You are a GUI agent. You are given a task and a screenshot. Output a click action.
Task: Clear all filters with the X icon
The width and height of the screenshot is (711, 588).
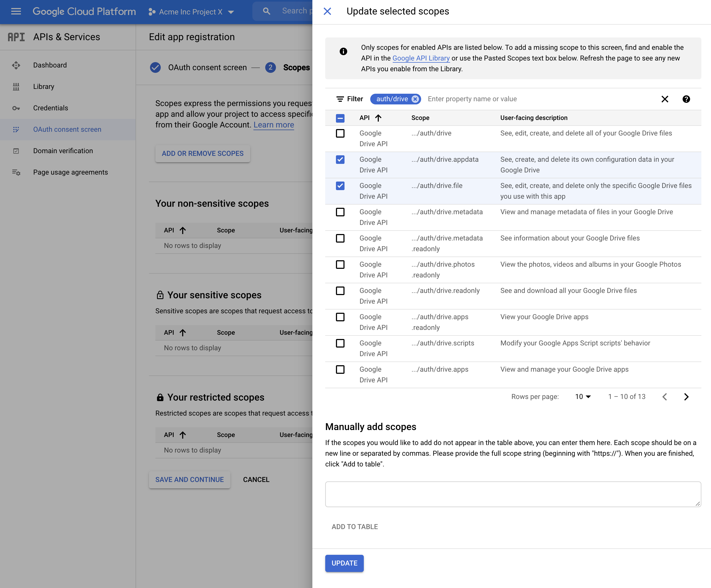[665, 99]
